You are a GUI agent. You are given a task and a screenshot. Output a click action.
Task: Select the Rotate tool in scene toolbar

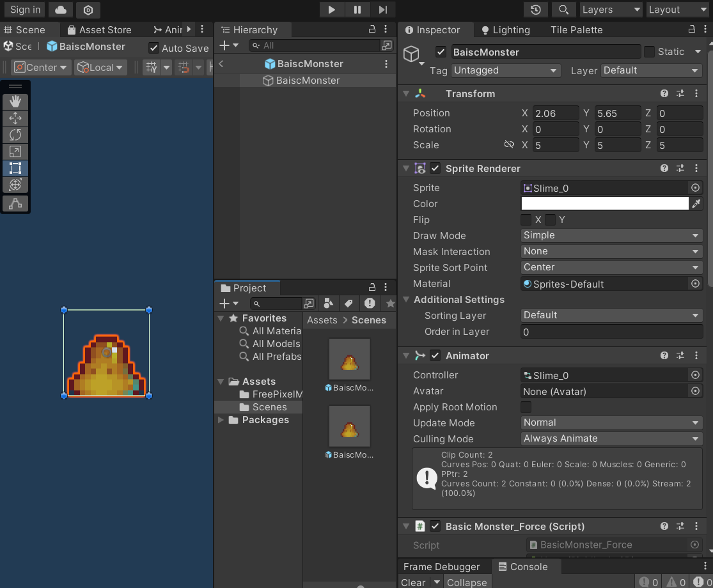point(15,135)
